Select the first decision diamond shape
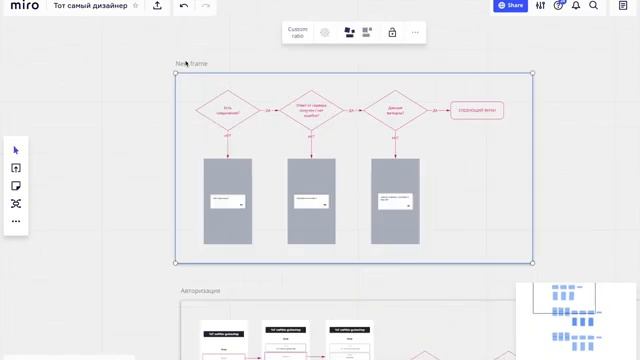This screenshot has height=360, width=640. (228, 110)
